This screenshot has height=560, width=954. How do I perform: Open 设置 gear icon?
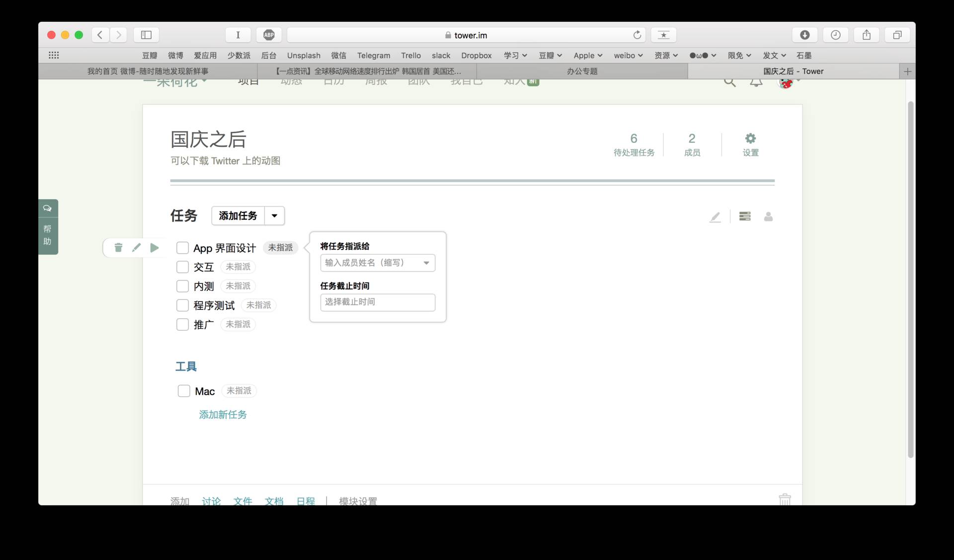750,139
